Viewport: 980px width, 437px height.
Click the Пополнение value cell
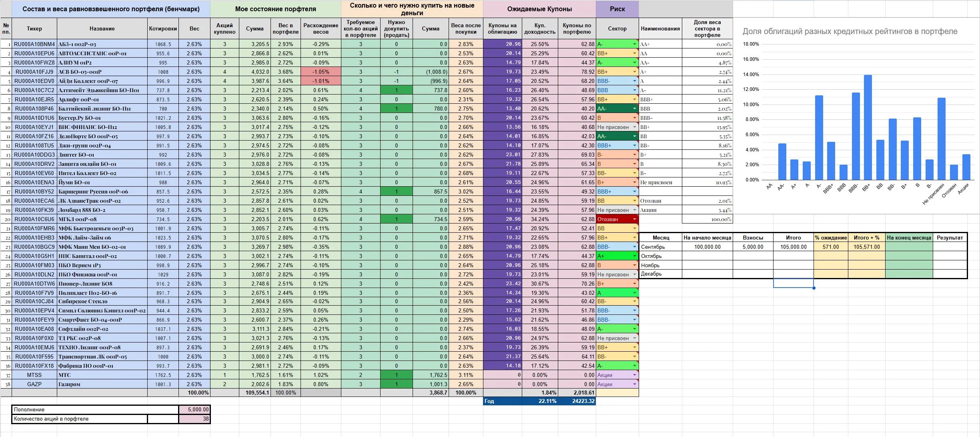click(194, 409)
